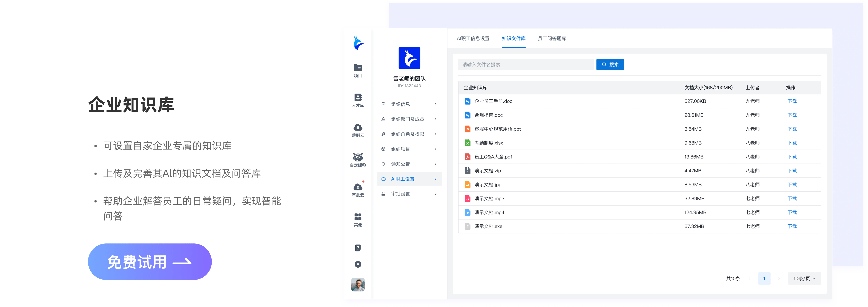Go to next page arrow in pagination
The height and width of the screenshot is (307, 868).
coord(779,278)
